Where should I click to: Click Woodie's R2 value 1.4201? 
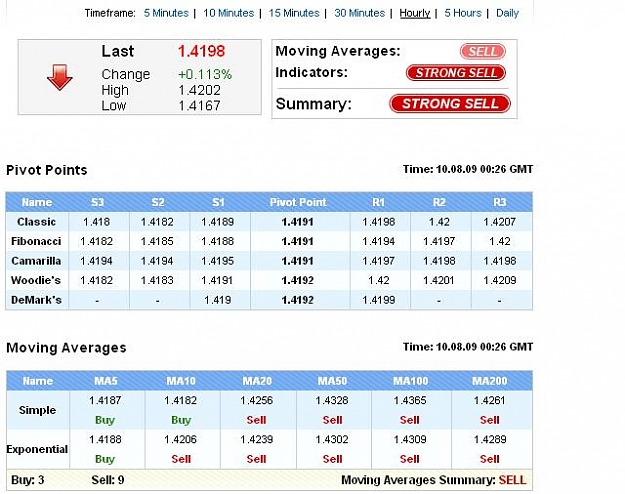pyautogui.click(x=439, y=280)
